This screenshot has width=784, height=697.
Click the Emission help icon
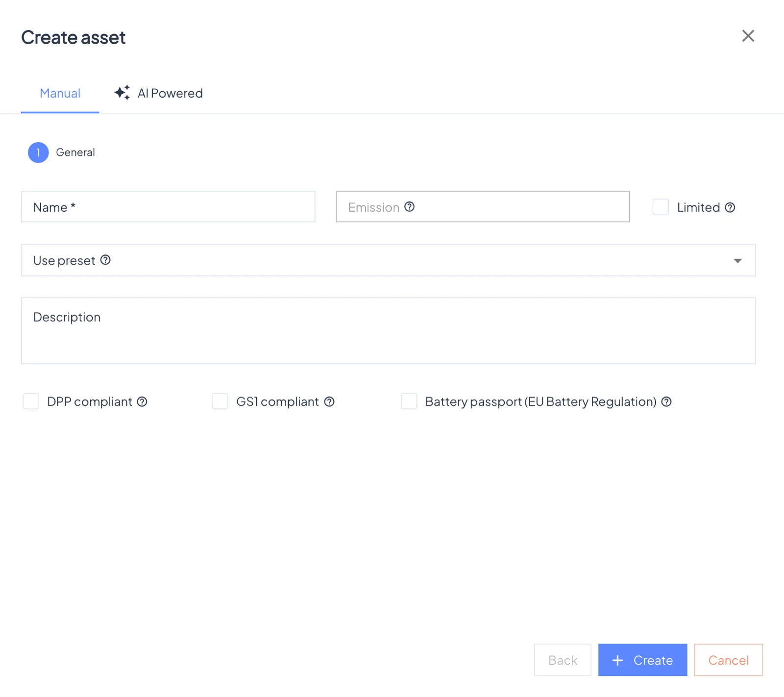(409, 207)
